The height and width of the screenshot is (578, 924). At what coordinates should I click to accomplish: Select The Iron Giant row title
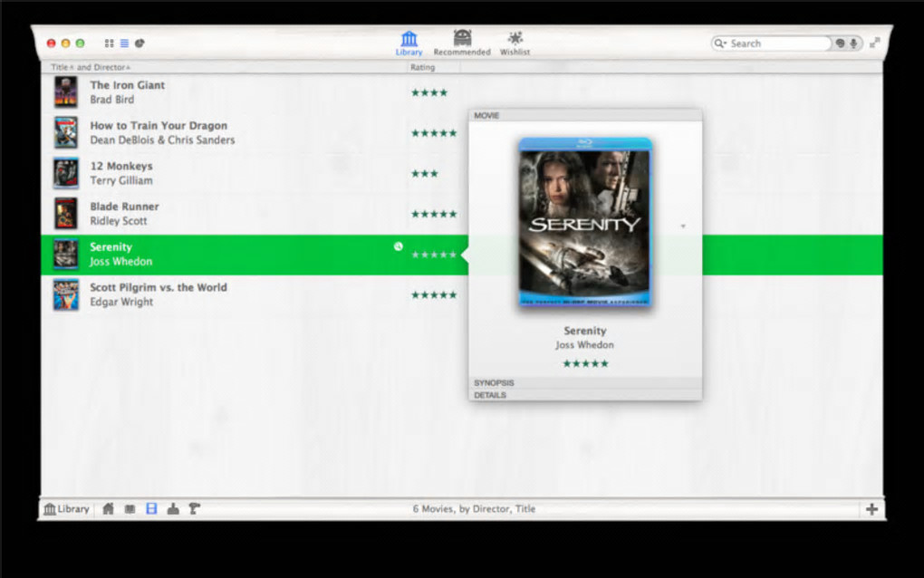click(128, 85)
